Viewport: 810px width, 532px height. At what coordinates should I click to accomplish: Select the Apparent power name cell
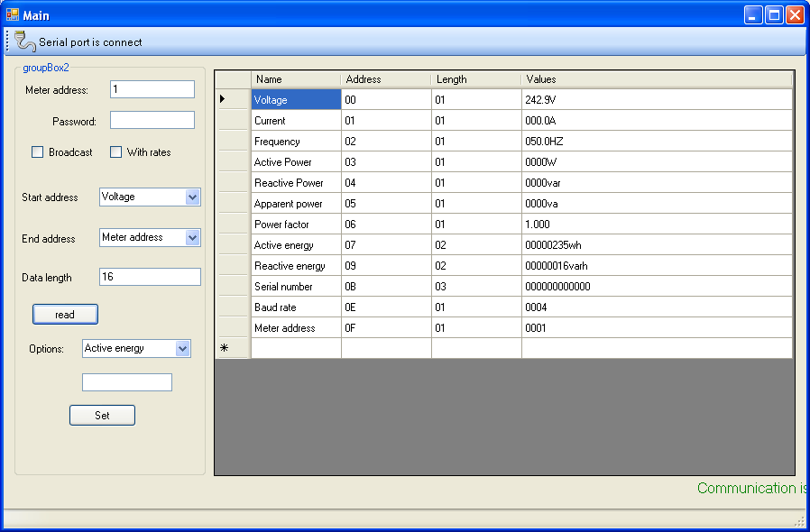coord(296,203)
